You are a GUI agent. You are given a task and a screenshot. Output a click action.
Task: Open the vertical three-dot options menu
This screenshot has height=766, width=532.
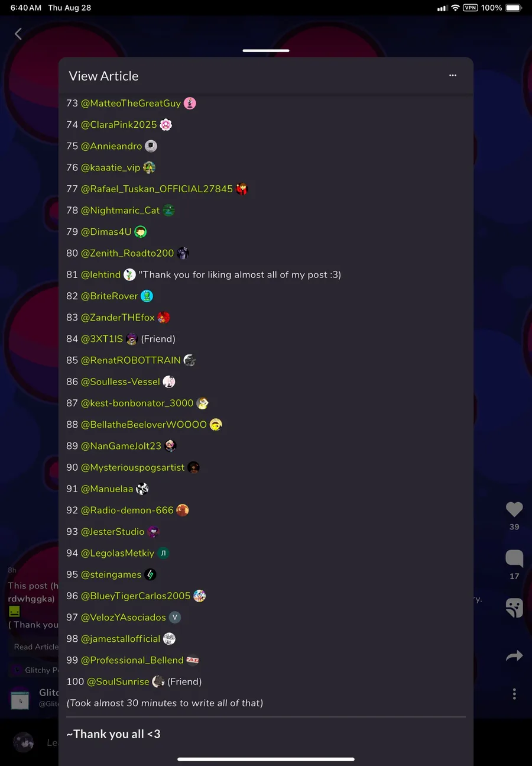(514, 694)
